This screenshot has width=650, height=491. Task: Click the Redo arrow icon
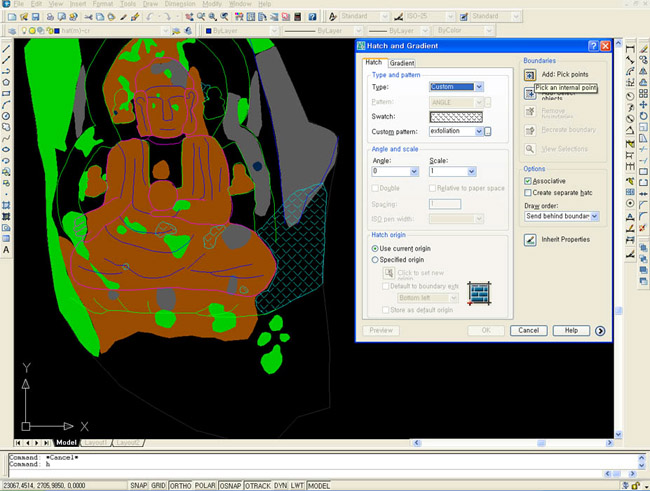[x=166, y=17]
